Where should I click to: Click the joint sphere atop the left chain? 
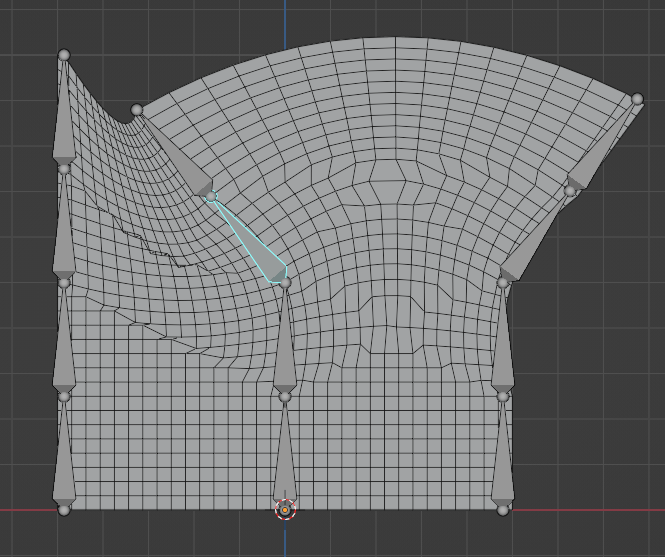(x=64, y=55)
